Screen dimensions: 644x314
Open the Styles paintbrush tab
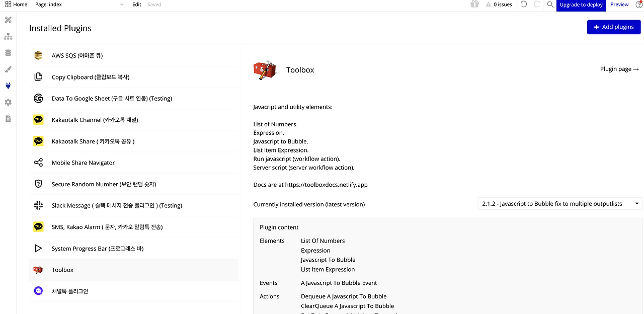click(8, 69)
